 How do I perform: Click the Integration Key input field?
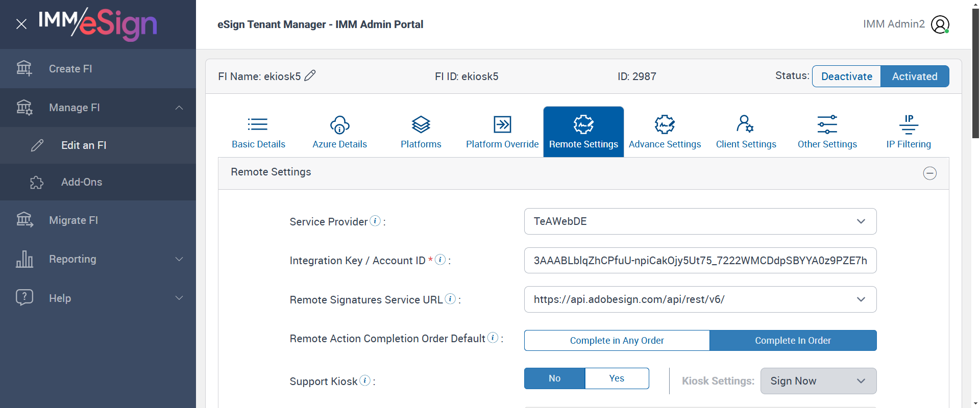pyautogui.click(x=700, y=261)
